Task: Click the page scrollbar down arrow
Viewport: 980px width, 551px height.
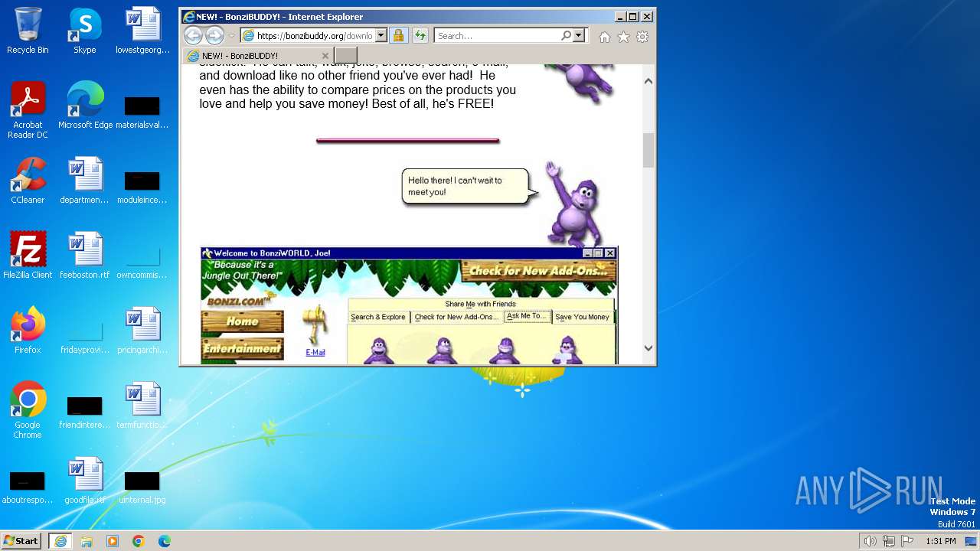Action: tap(648, 347)
